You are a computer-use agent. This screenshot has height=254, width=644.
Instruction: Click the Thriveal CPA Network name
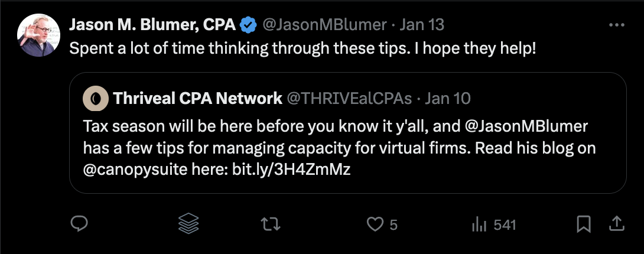click(x=197, y=99)
